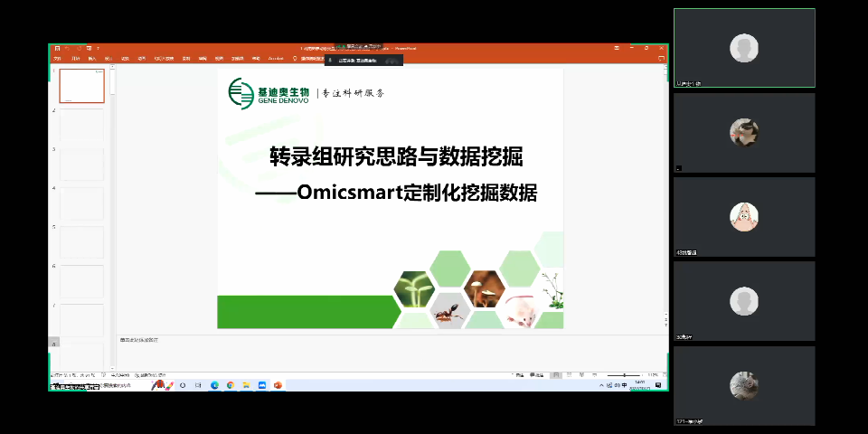Toggle the Comments button in status bar
Image resolution: width=868 pixels, height=434 pixels.
click(537, 375)
